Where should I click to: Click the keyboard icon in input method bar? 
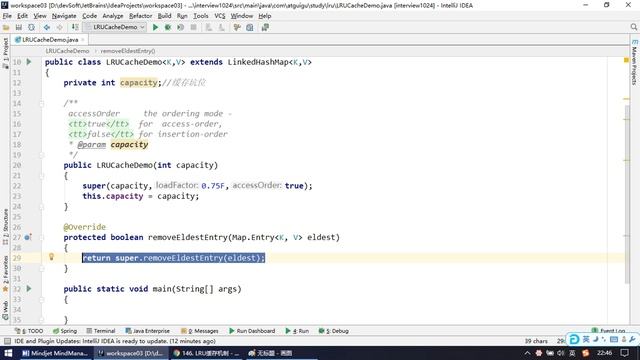[x=614, y=339]
